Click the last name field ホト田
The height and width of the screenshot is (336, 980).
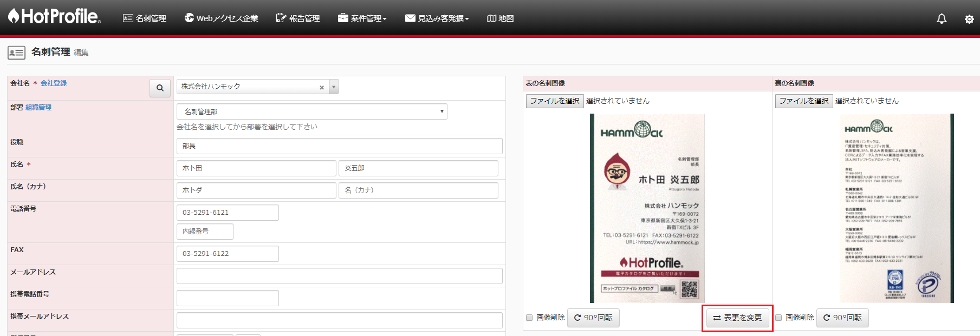(256, 168)
